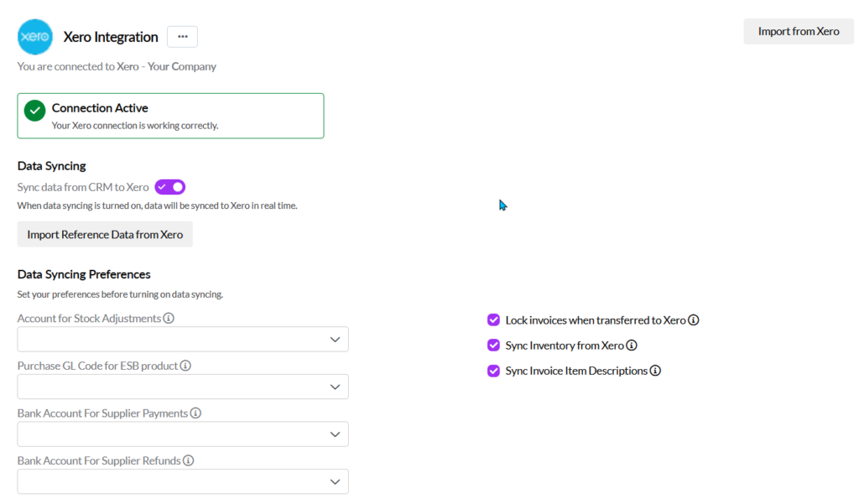Image resolution: width=859 pixels, height=504 pixels.
Task: Click 'Your Xero connection is working correctly.' text
Action: point(135,126)
